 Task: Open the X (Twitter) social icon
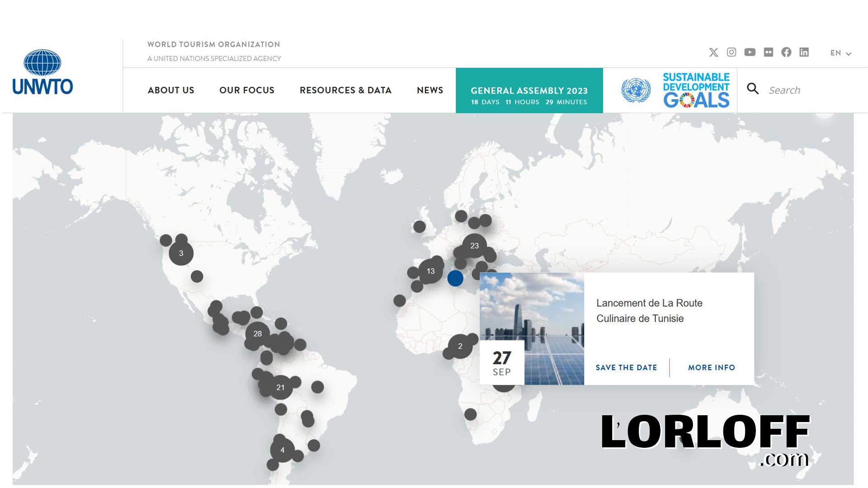pyautogui.click(x=713, y=52)
